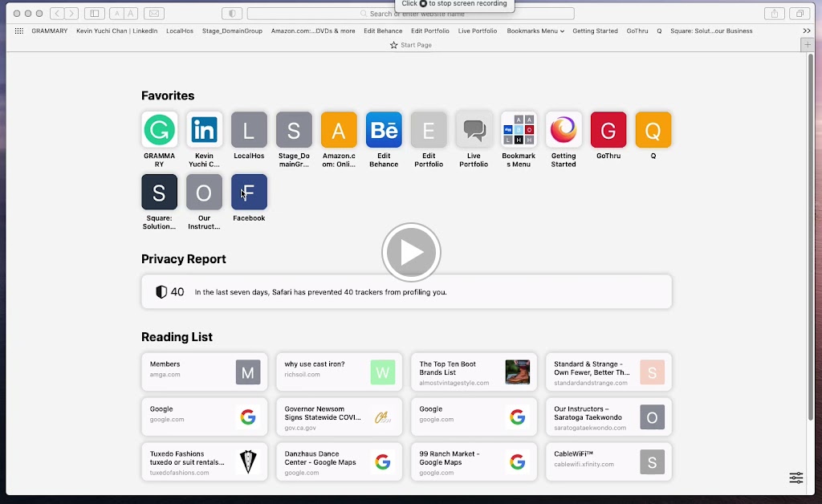Open the LocalHos favorite tile
Screen dimensions: 822x504
tap(249, 129)
